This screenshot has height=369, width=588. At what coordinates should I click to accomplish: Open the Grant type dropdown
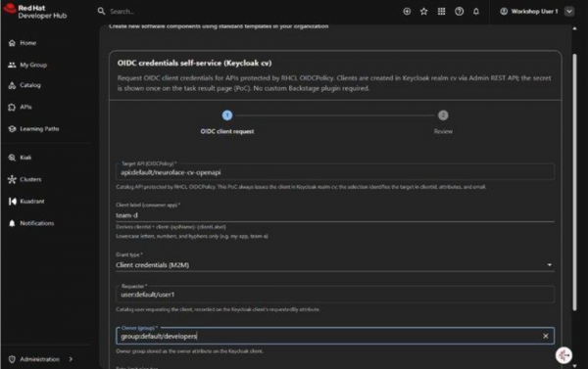[335, 265]
